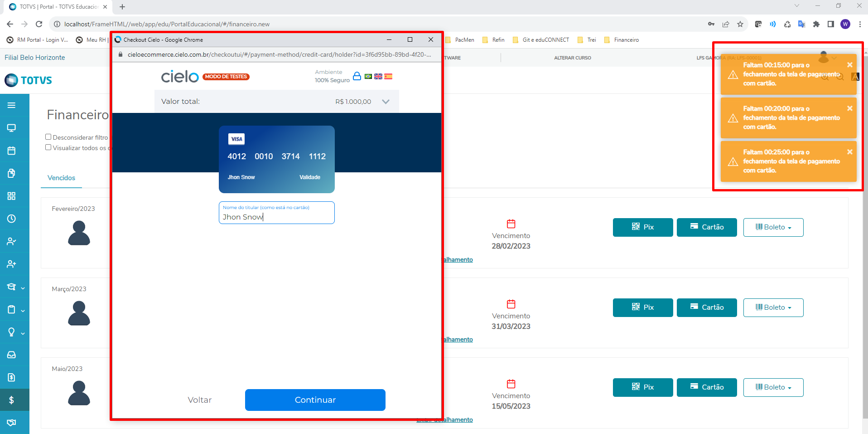Screen dimensions: 868x434
Task: Click the ALTERAR CURSO link
Action: (x=573, y=58)
